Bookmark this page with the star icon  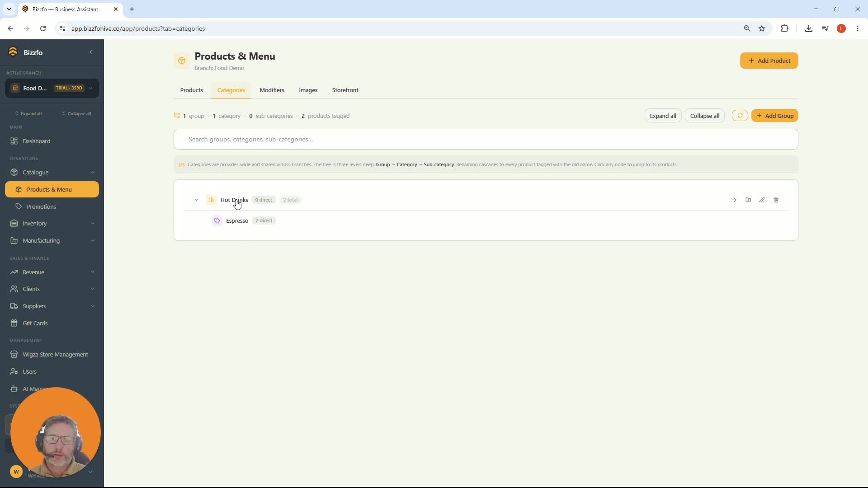pos(762,28)
